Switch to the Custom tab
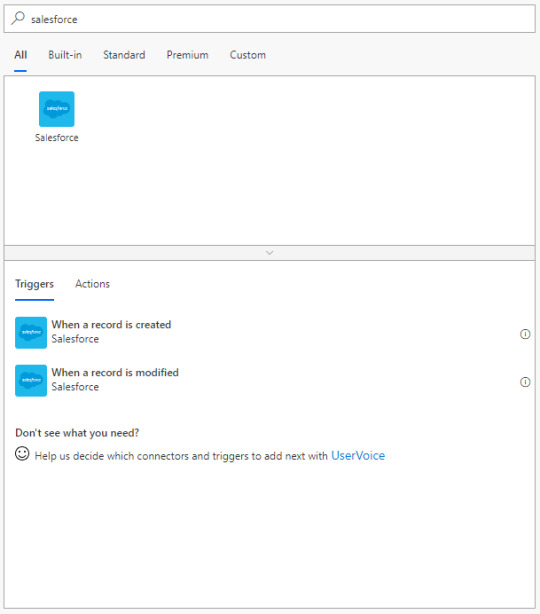 click(x=248, y=55)
